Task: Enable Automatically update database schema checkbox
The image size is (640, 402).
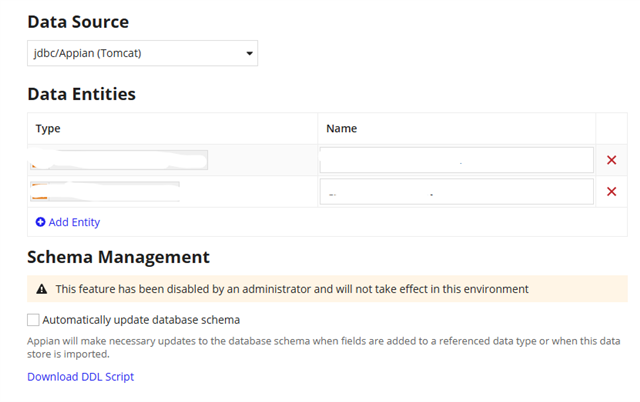Action: coord(34,320)
